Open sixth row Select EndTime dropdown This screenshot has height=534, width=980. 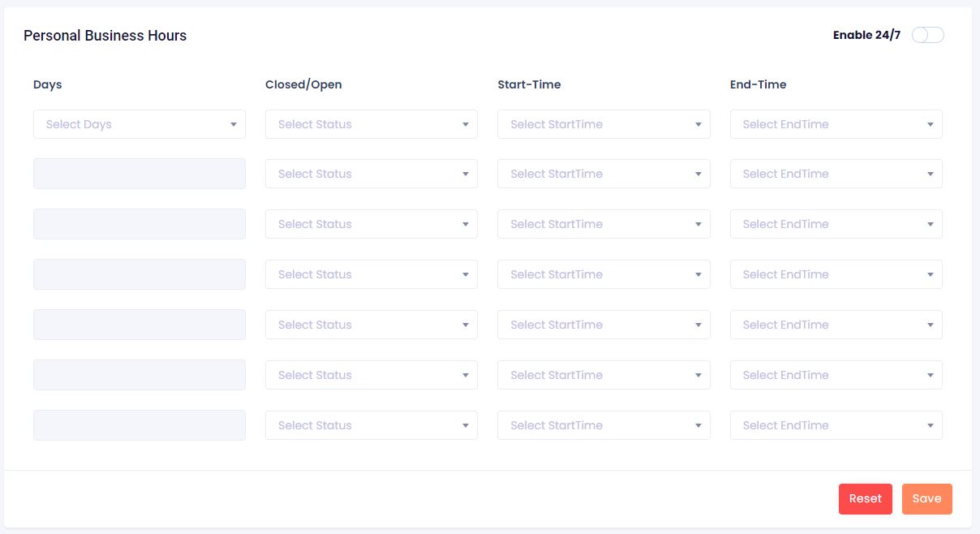pos(836,375)
